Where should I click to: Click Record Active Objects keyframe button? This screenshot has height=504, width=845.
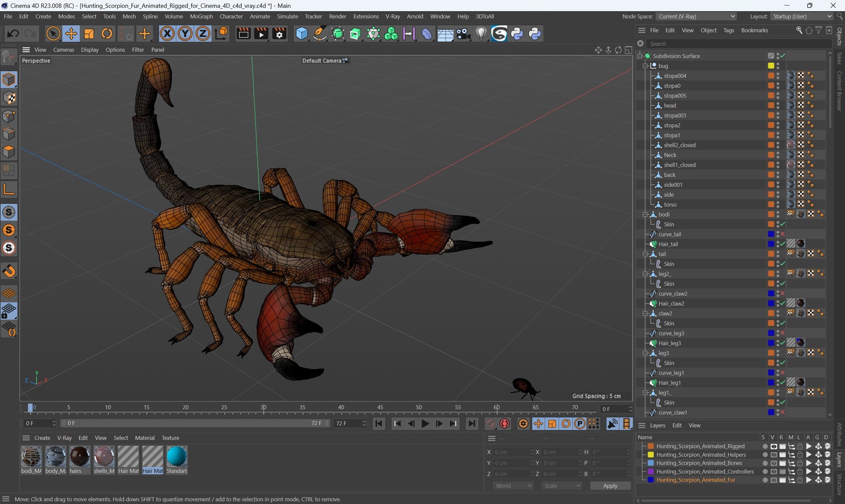coord(490,424)
